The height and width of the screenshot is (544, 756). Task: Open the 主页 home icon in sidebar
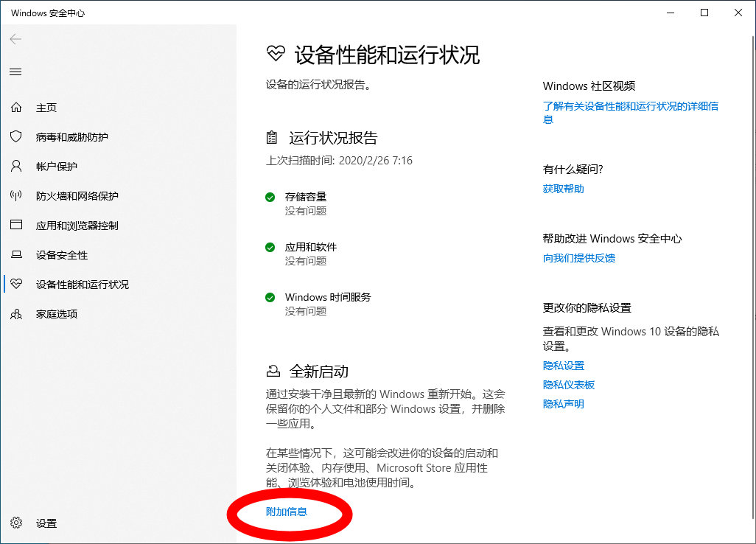click(16, 107)
